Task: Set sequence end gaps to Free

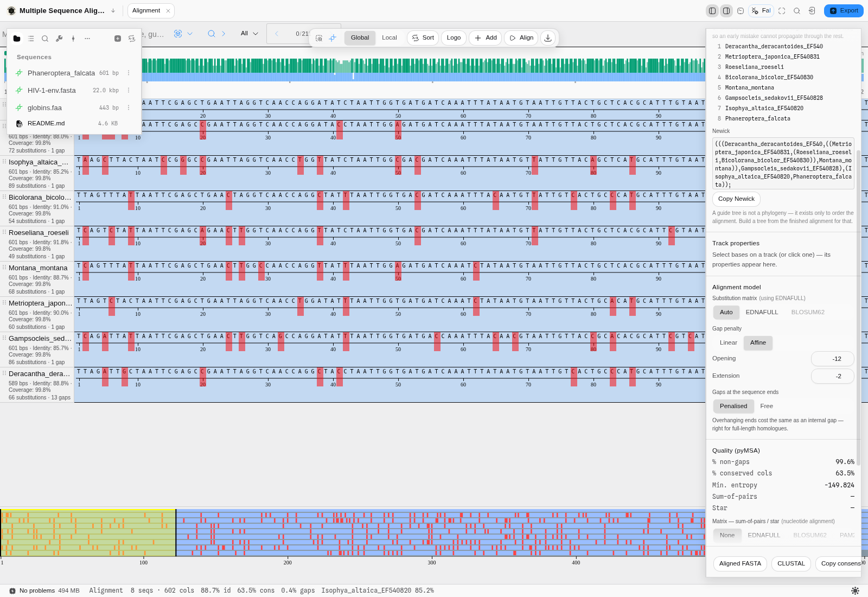Action: [x=767, y=406]
